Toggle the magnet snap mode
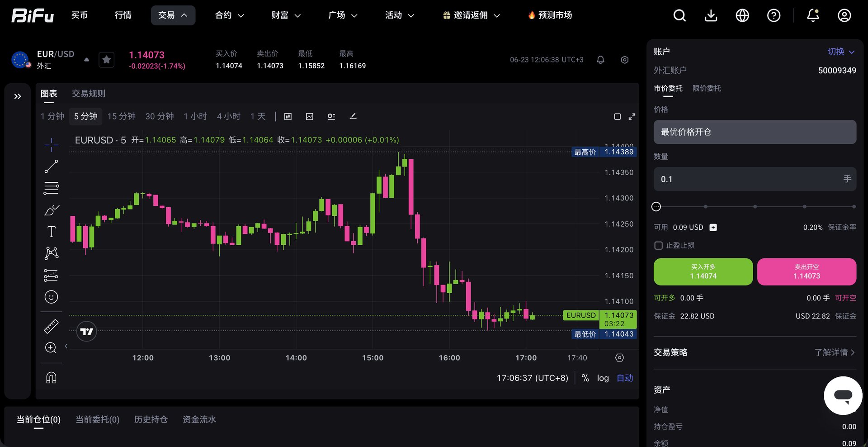The image size is (868, 447). [51, 377]
